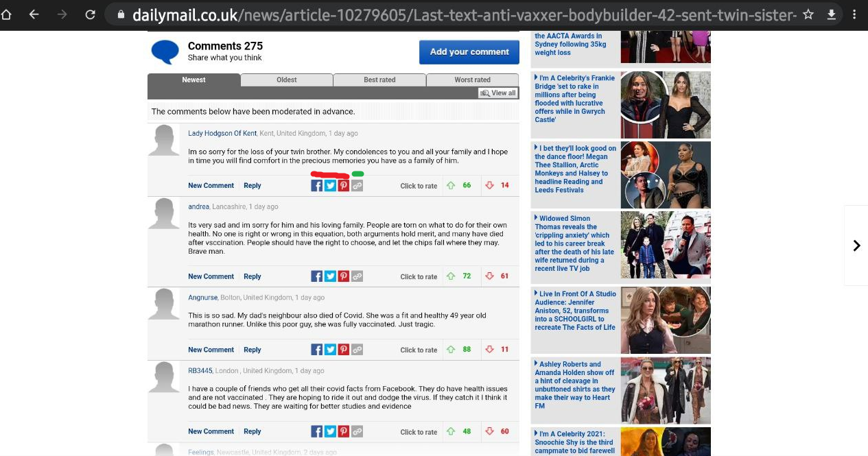Select the Worst rated tab
868x456 pixels.
tap(472, 80)
